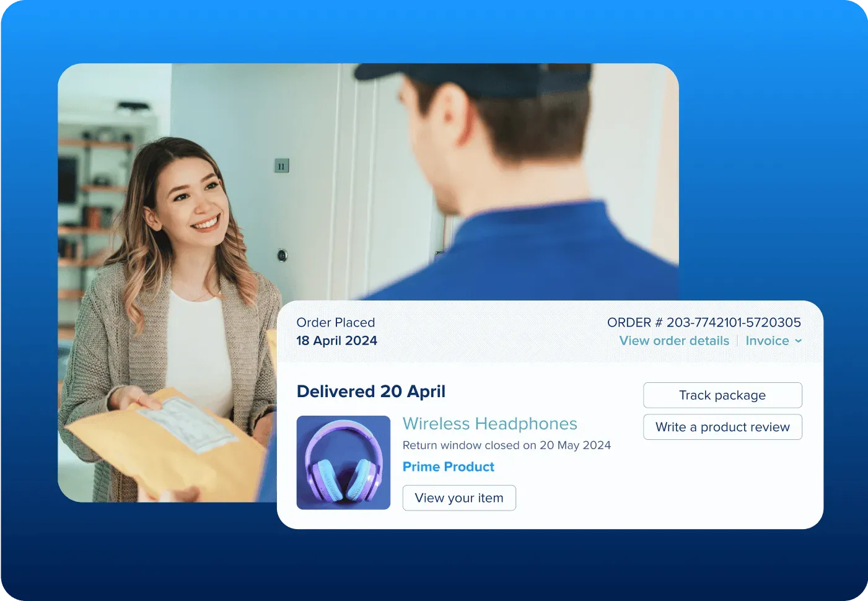The image size is (868, 601).
Task: Select the 18 April 2024 order date
Action: click(336, 341)
